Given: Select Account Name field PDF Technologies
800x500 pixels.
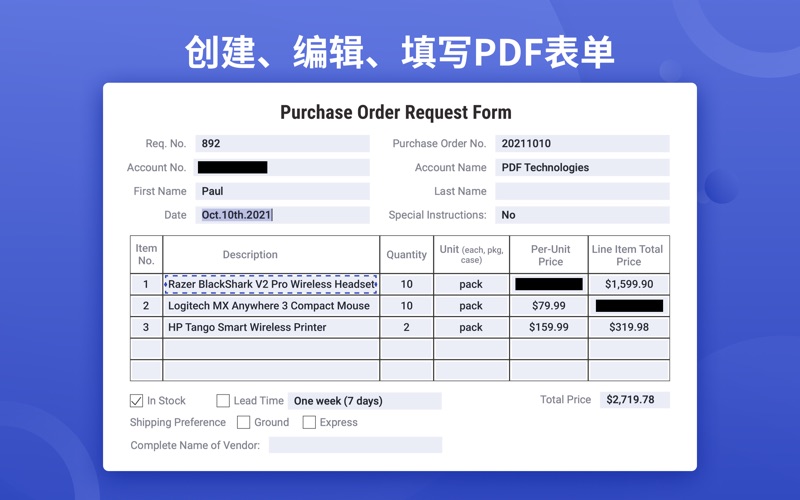Looking at the screenshot, I should [582, 167].
